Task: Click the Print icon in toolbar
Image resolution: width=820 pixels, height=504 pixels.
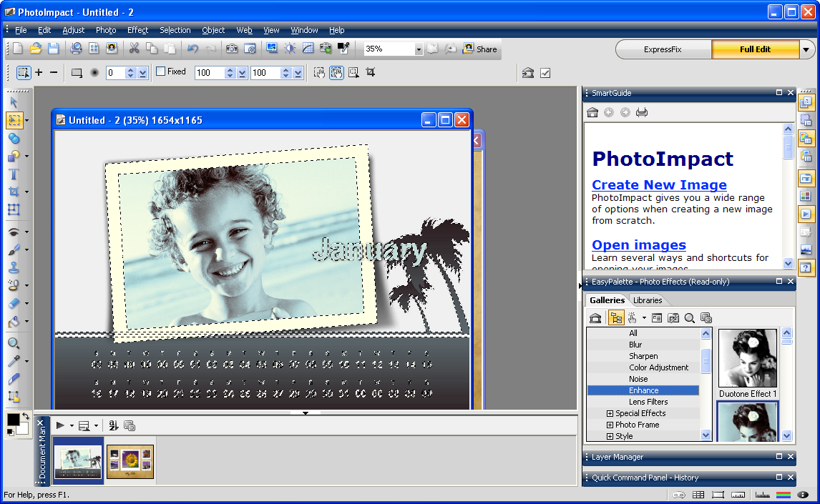Action: (76, 49)
